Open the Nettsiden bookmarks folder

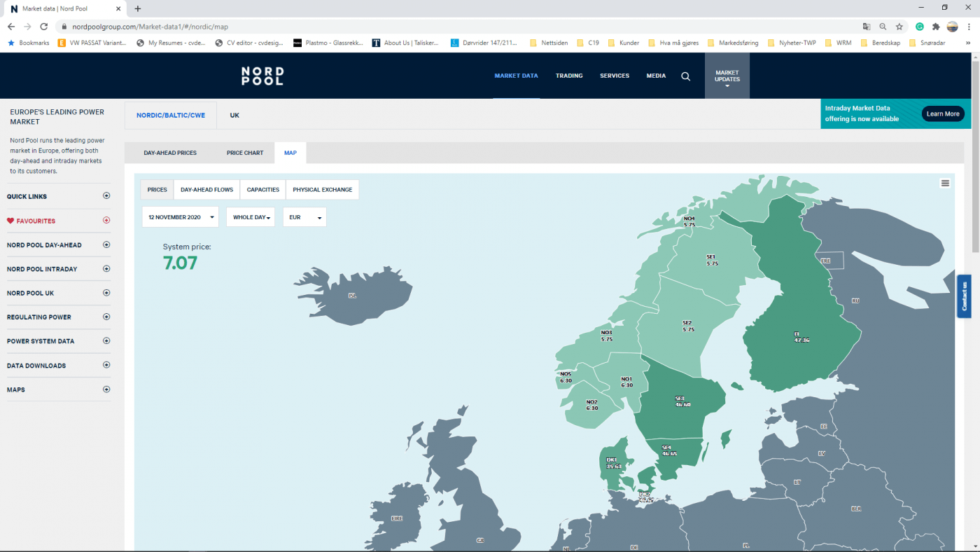549,43
